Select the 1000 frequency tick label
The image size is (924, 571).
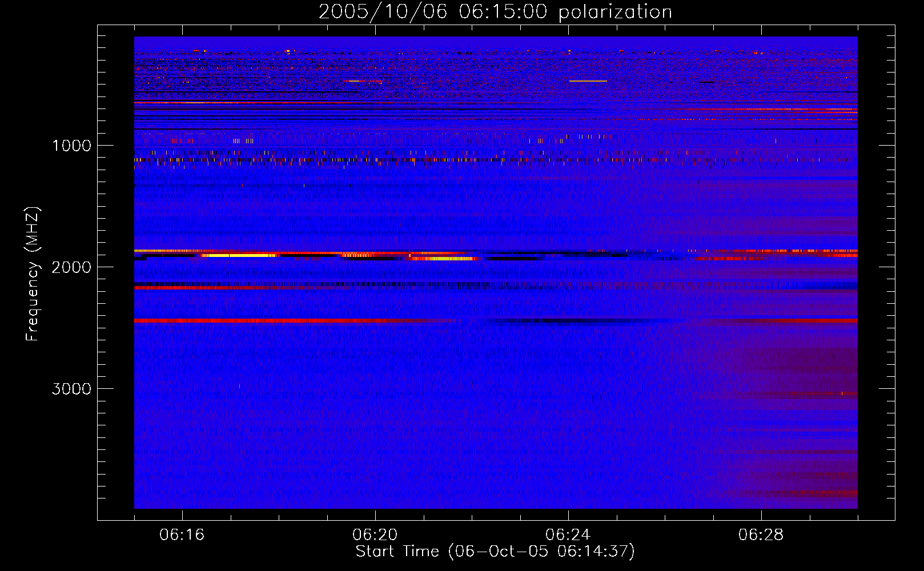coord(71,146)
